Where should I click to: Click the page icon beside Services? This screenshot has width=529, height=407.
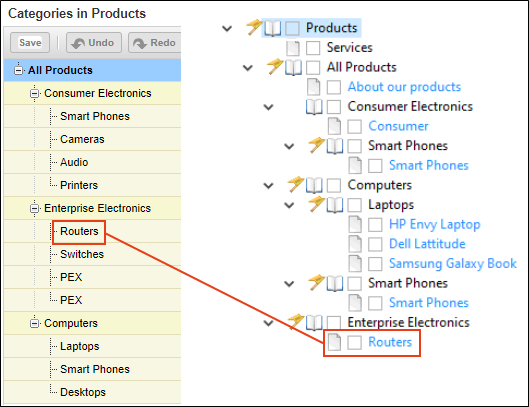(x=293, y=48)
